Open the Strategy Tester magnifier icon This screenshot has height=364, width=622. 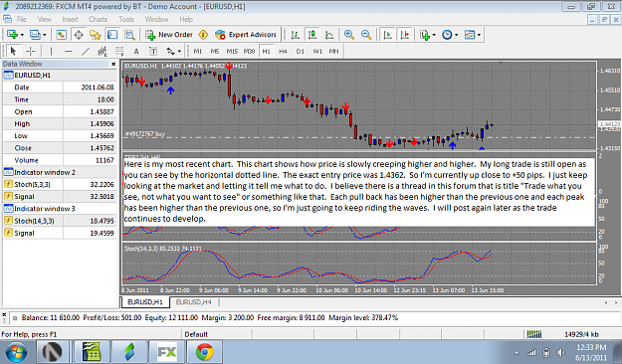pos(129,35)
